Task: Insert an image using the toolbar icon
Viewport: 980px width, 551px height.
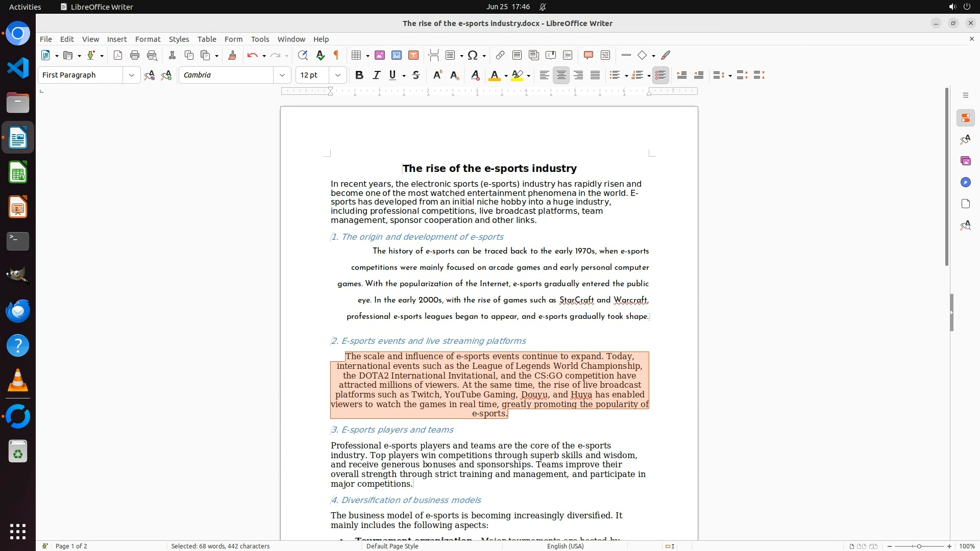Action: [x=380, y=55]
